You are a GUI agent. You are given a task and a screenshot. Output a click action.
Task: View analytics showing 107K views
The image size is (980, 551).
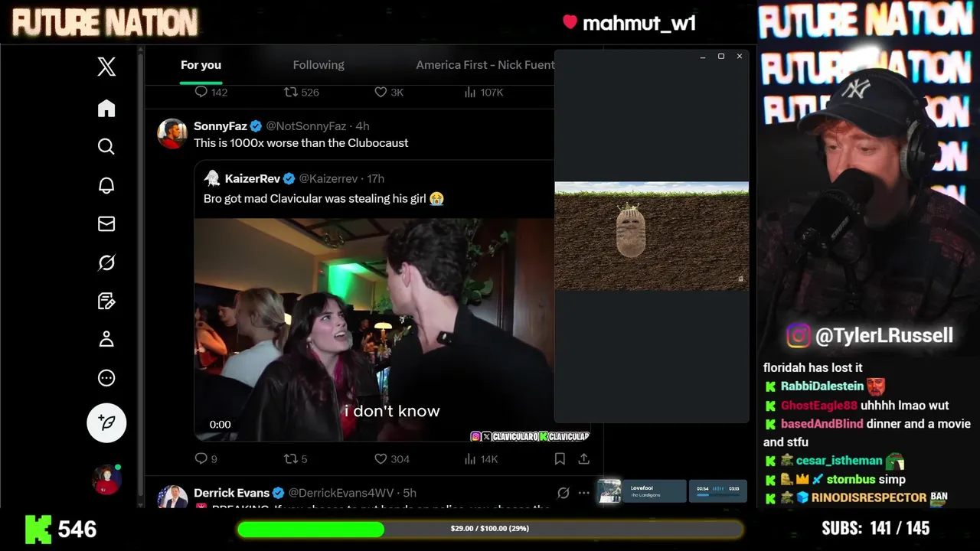pyautogui.click(x=483, y=92)
